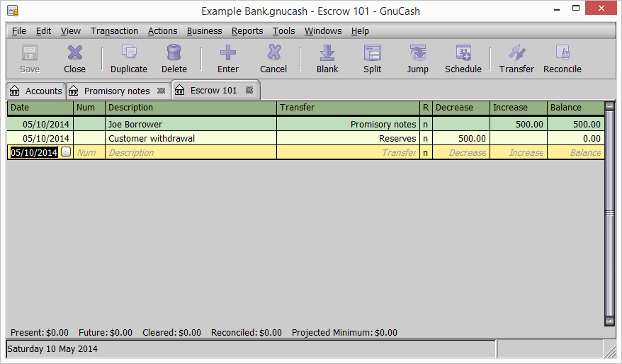
Task: Close the Escrow 101 tab
Action: click(249, 91)
